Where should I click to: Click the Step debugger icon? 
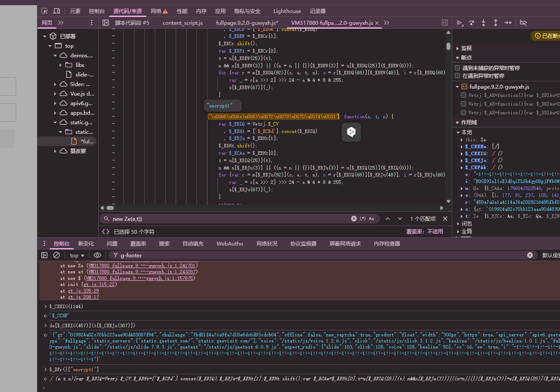(508, 23)
